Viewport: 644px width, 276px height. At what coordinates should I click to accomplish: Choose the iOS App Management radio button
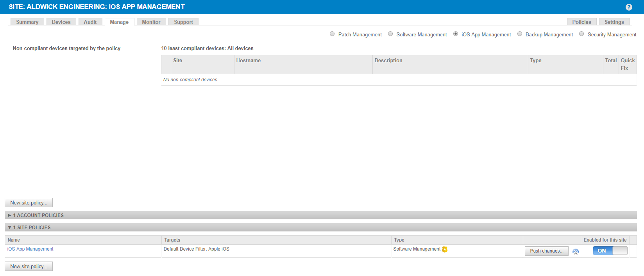456,34
